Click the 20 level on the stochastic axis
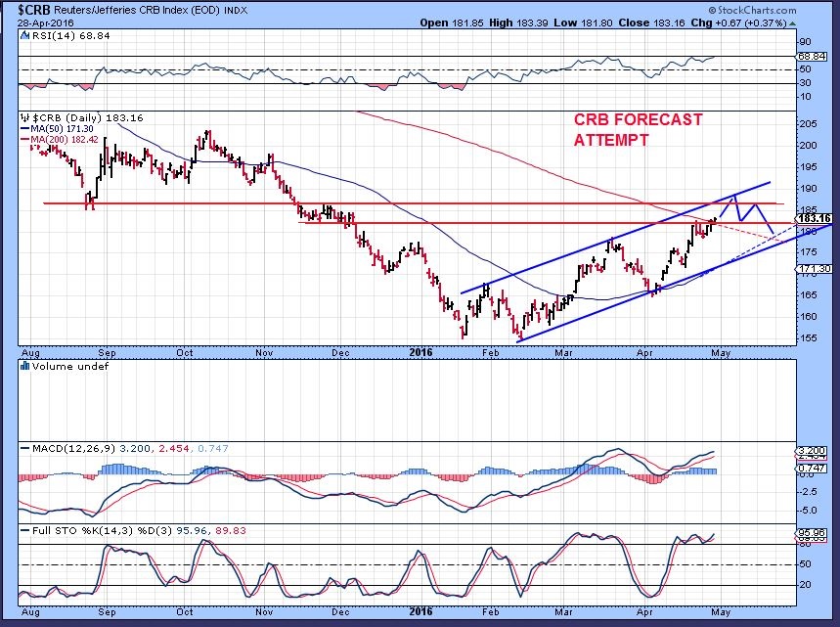 click(806, 585)
